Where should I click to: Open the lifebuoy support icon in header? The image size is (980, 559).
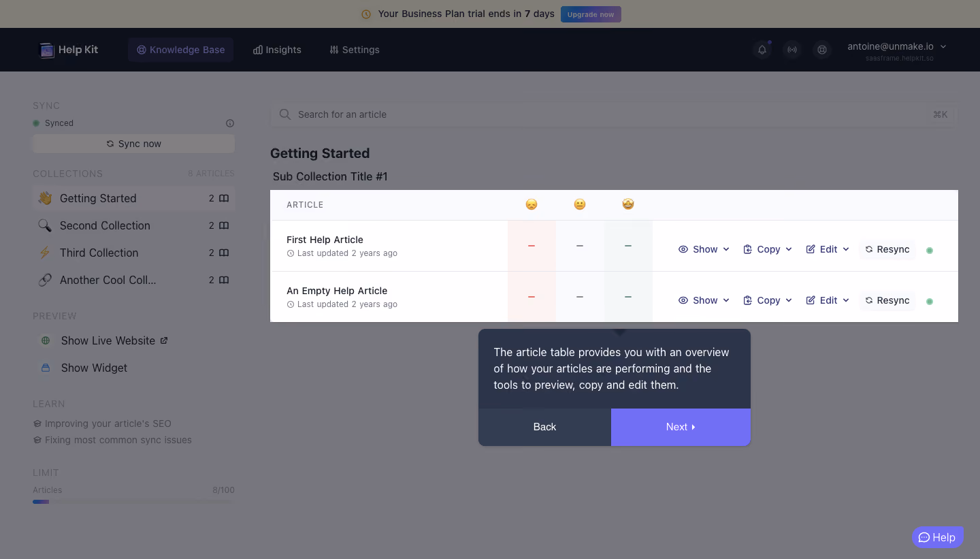coord(822,50)
